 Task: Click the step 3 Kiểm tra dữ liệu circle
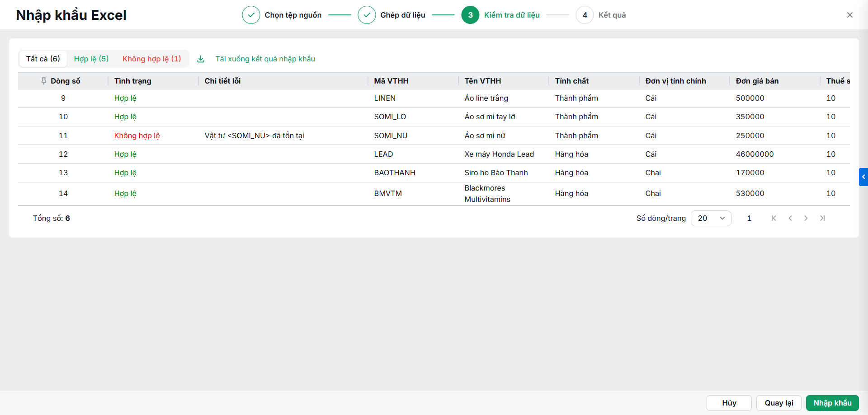coord(470,15)
